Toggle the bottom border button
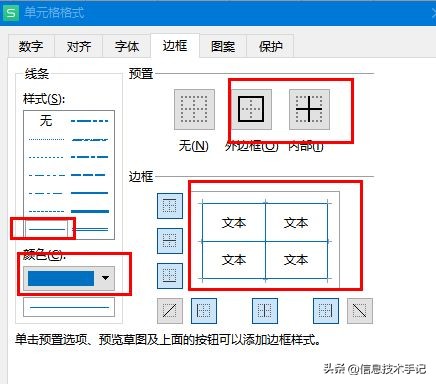Image resolution: width=436 pixels, height=384 pixels. click(x=170, y=276)
